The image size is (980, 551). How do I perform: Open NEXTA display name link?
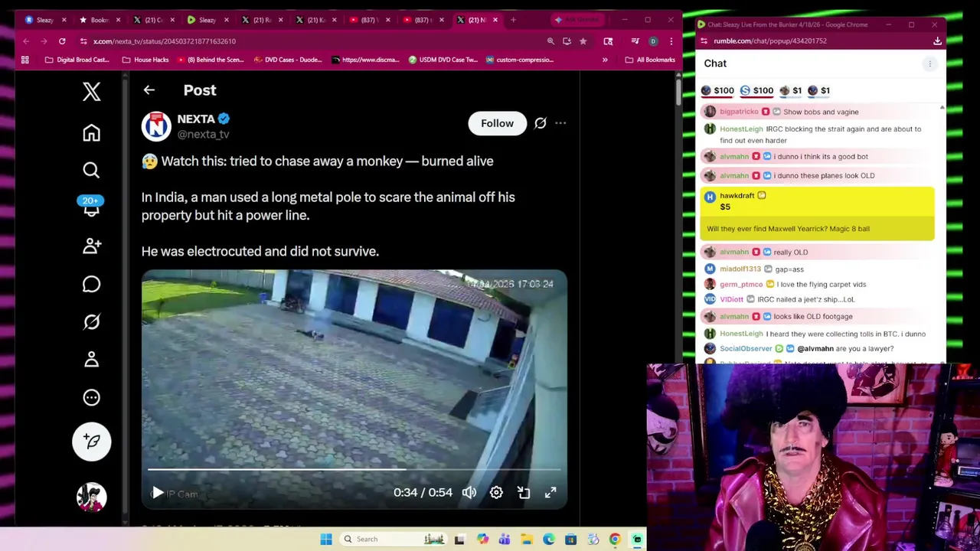(196, 119)
